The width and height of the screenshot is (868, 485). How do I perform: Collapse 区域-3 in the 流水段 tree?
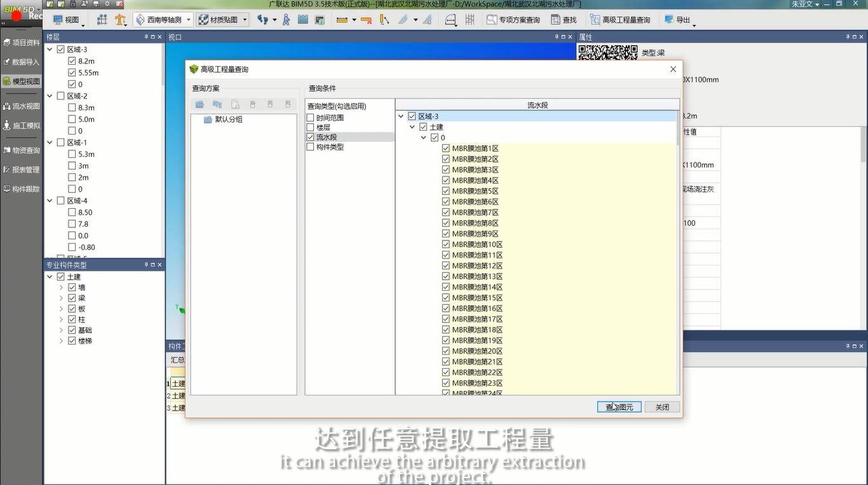(x=401, y=116)
